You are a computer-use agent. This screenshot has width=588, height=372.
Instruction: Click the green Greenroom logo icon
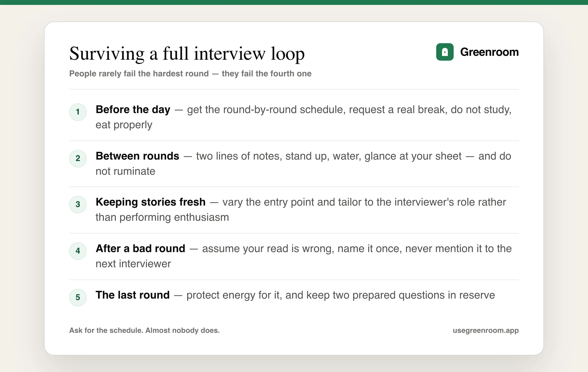tap(445, 52)
